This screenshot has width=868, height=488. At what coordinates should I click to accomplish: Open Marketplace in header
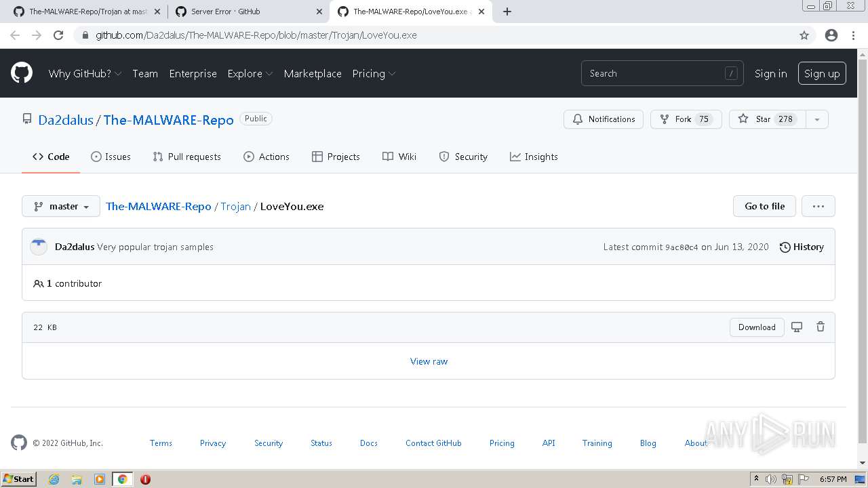(313, 73)
